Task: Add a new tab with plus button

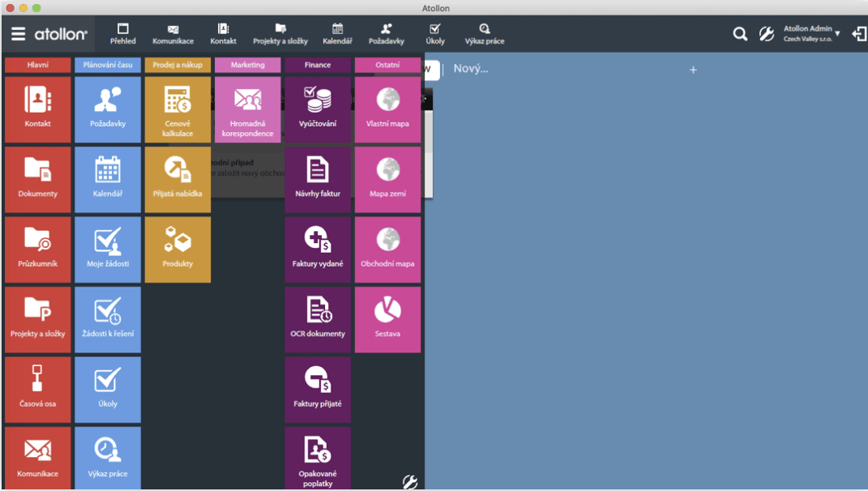Action: click(x=693, y=70)
